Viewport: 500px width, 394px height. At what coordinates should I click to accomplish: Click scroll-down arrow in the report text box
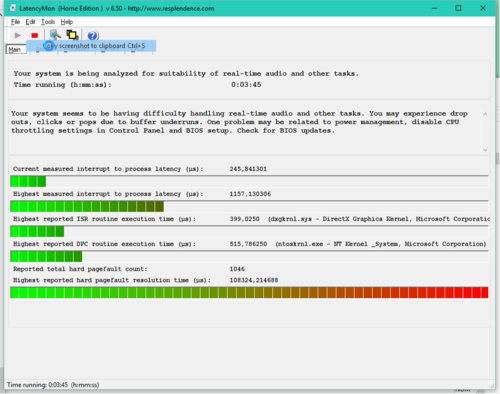click(x=485, y=150)
